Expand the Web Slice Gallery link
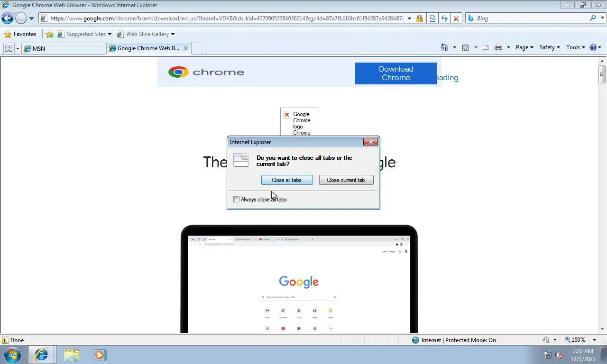 [x=146, y=34]
